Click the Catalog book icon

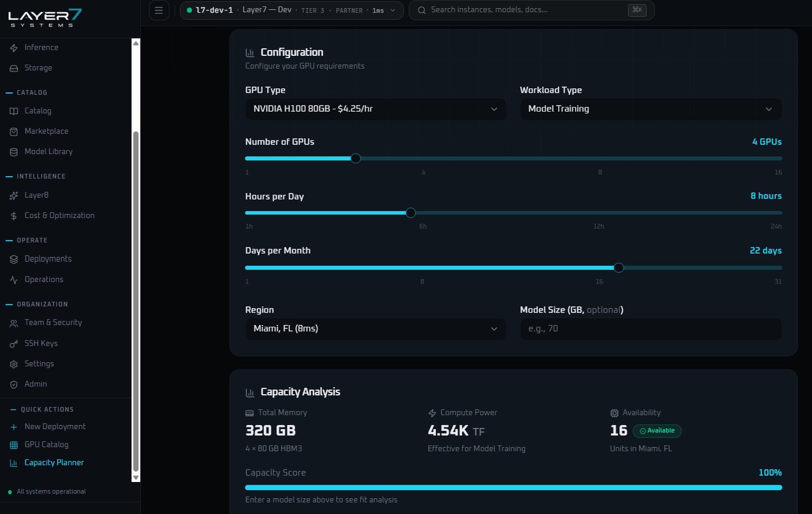click(x=14, y=111)
